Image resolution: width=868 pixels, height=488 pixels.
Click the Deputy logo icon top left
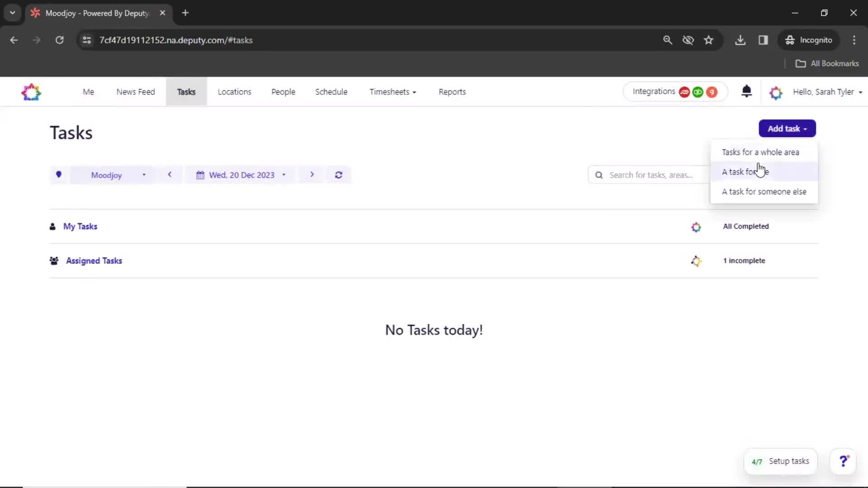32,92
